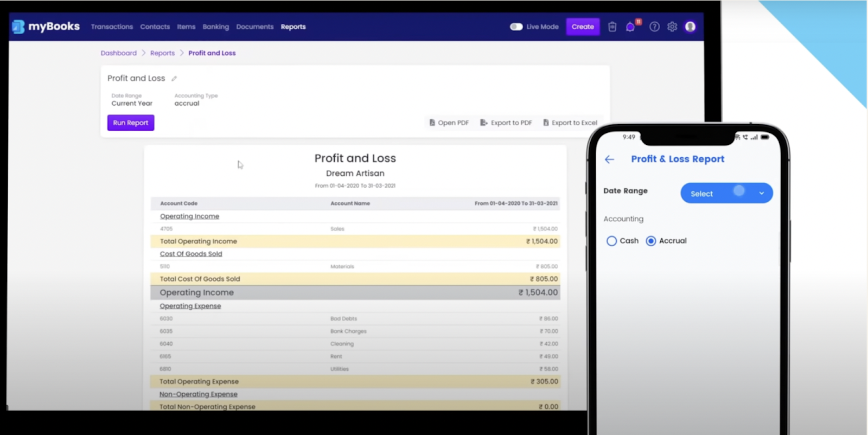Viewport: 868px width, 435px height.
Task: Go to Reports breadcrumb link
Action: click(x=162, y=53)
